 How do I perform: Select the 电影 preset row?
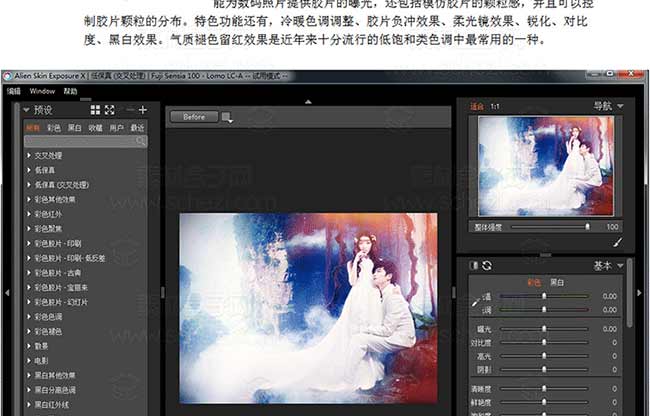[85, 361]
